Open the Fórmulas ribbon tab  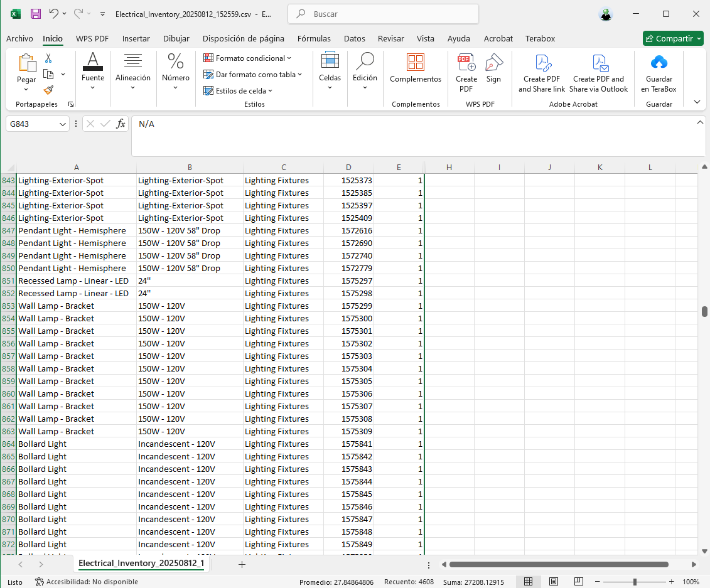314,38
